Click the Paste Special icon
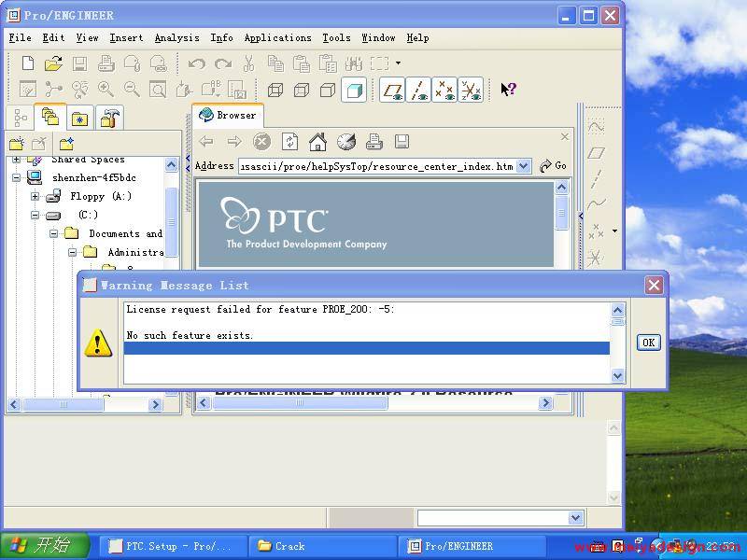 (328, 63)
